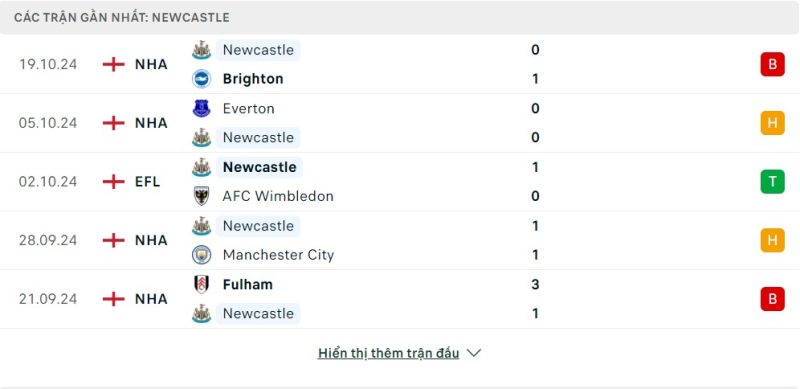Click orange H badge for Everton match
Screen dimensions: 800x389
[x=772, y=123]
